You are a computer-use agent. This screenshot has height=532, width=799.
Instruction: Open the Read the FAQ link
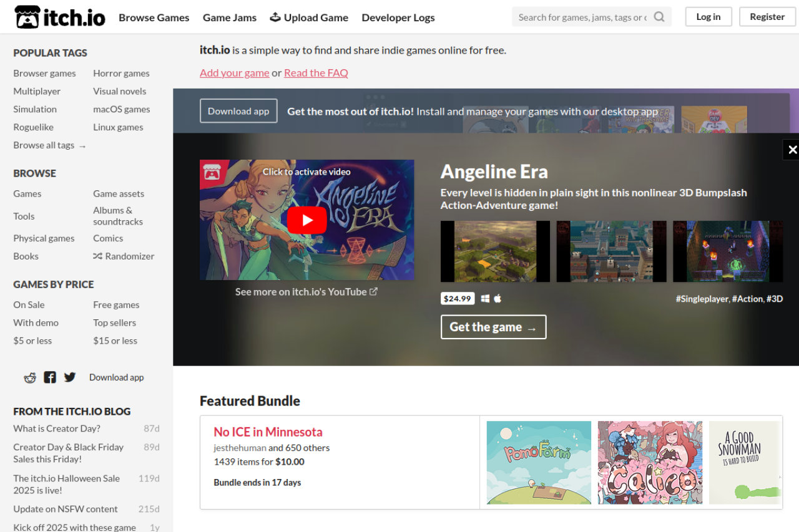tap(316, 73)
